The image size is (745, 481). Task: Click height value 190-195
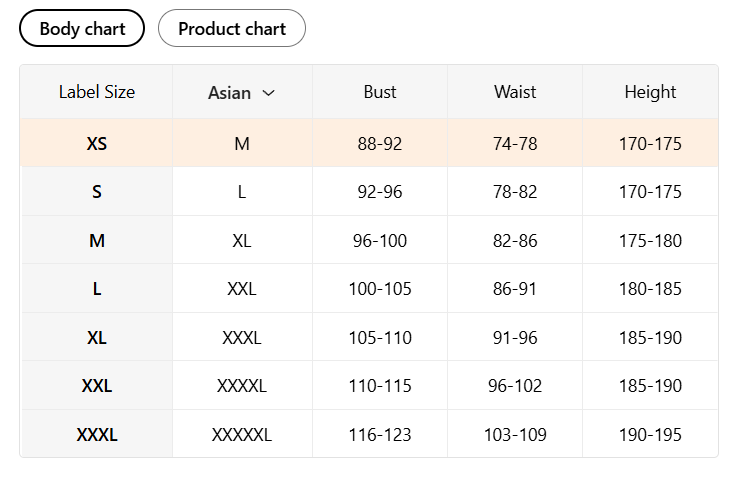[650, 434]
